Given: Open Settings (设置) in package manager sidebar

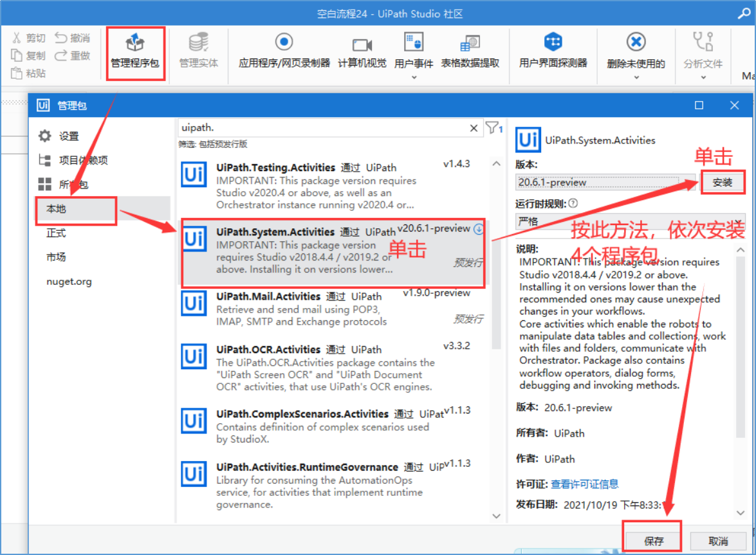Looking at the screenshot, I should click(x=59, y=136).
